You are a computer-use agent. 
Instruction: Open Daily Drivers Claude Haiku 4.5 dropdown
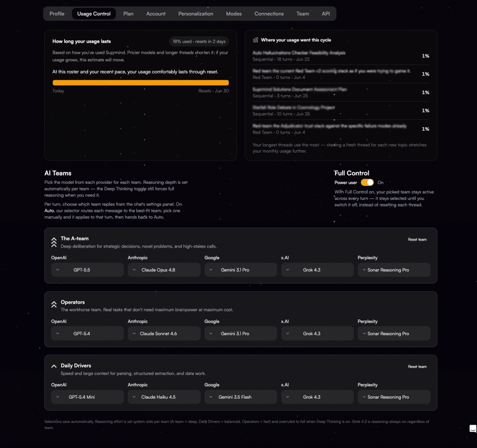pyautogui.click(x=164, y=397)
